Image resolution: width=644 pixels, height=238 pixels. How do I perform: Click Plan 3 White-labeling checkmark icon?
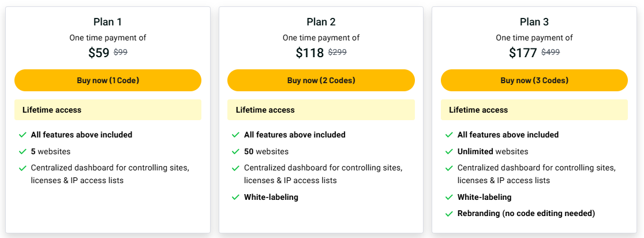(450, 197)
